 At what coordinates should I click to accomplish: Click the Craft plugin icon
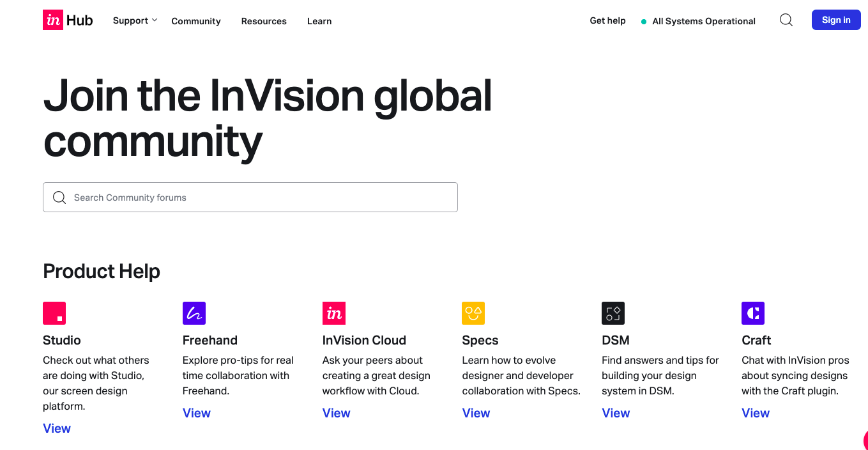click(752, 313)
